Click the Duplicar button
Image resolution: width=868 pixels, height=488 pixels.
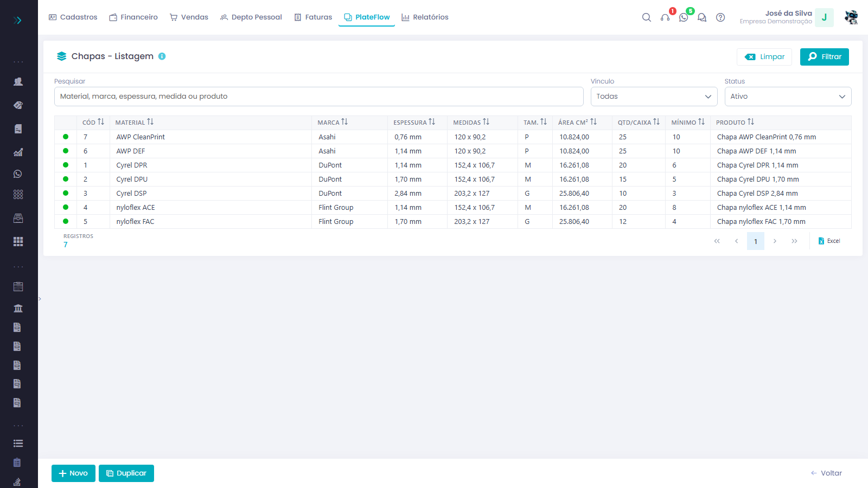126,473
